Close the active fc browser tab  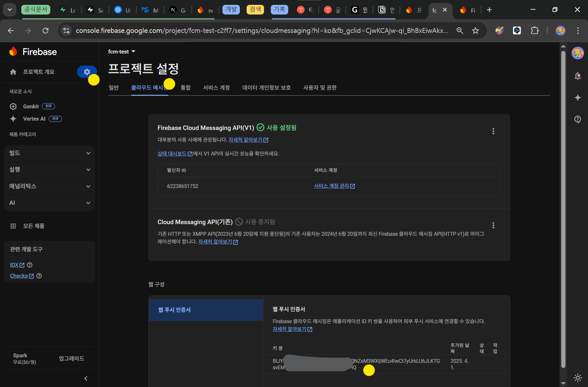pyautogui.click(x=445, y=10)
